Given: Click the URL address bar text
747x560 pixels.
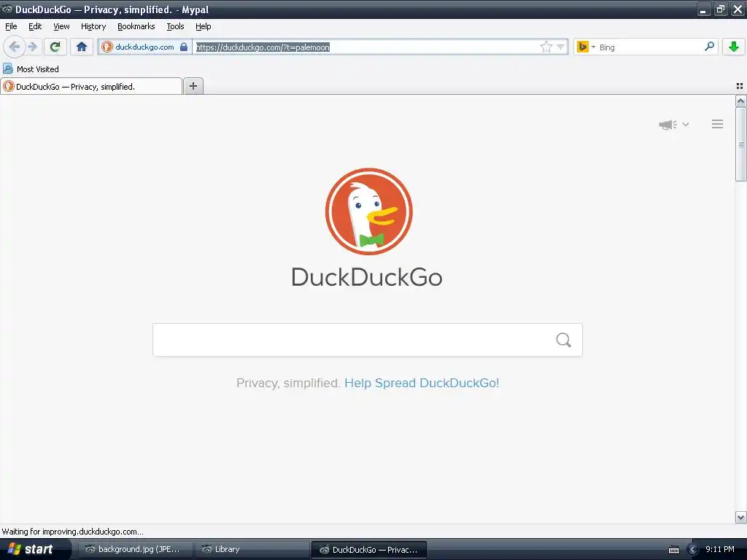Looking at the screenshot, I should click(263, 47).
